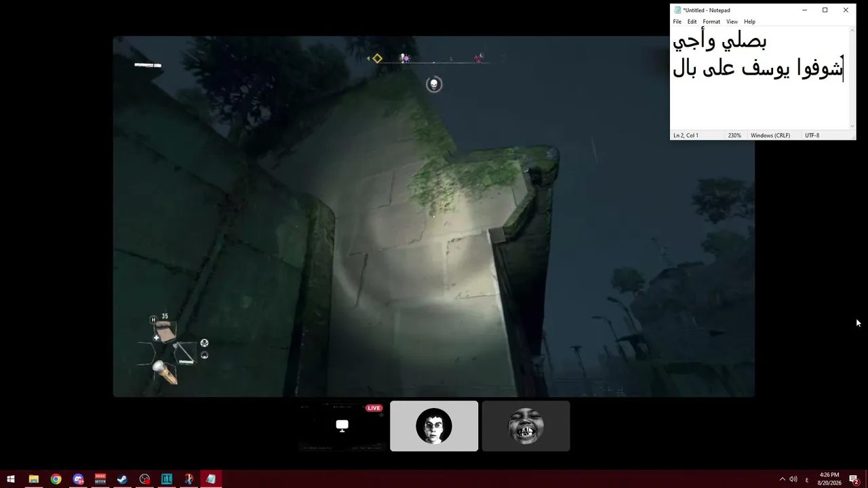Select the Notepad taskbar icon

click(x=211, y=479)
